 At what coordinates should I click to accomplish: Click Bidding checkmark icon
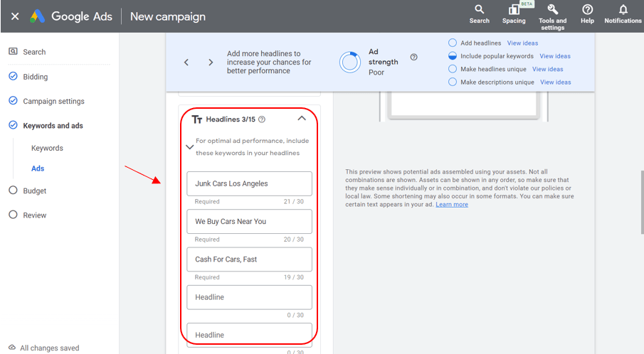13,76
